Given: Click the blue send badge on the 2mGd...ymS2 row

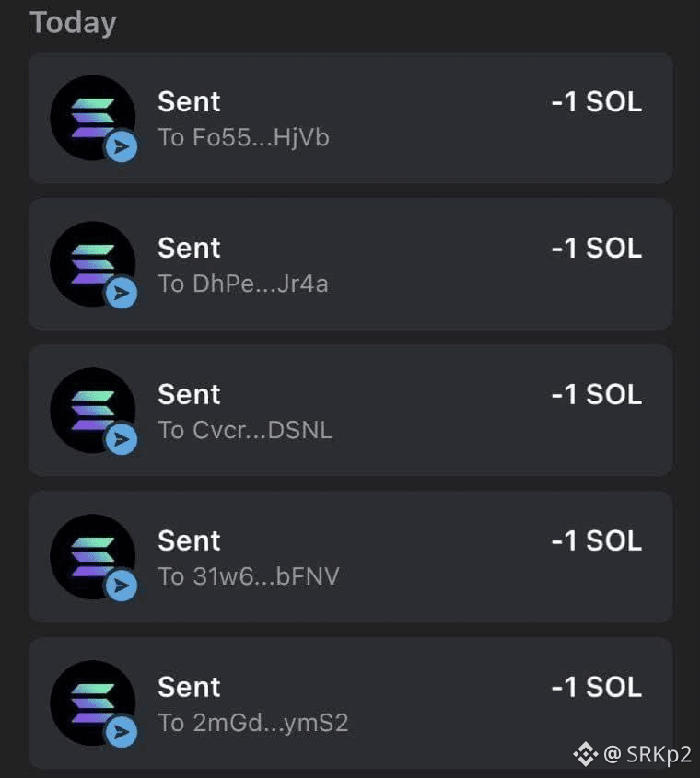Looking at the screenshot, I should 122,732.
